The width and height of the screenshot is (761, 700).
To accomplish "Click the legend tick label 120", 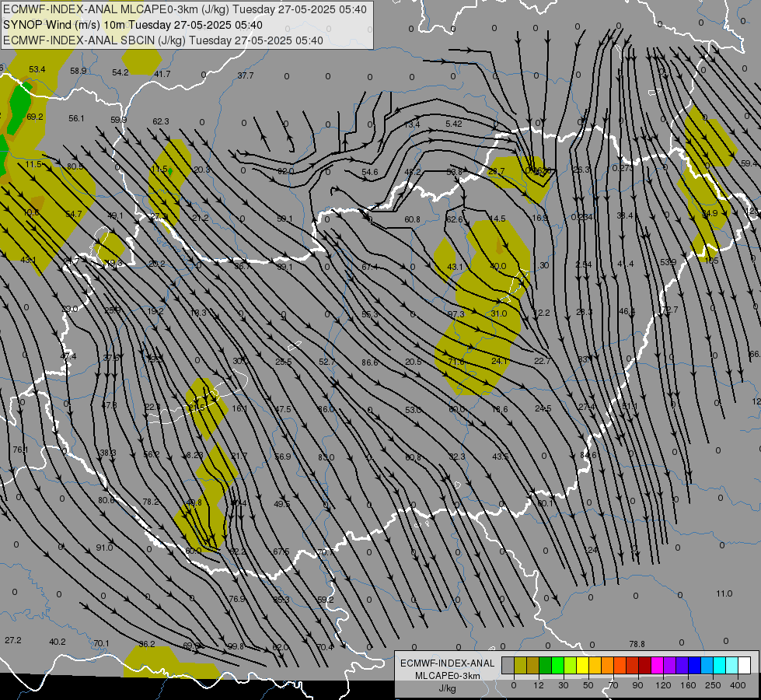I will pyautogui.click(x=663, y=685).
